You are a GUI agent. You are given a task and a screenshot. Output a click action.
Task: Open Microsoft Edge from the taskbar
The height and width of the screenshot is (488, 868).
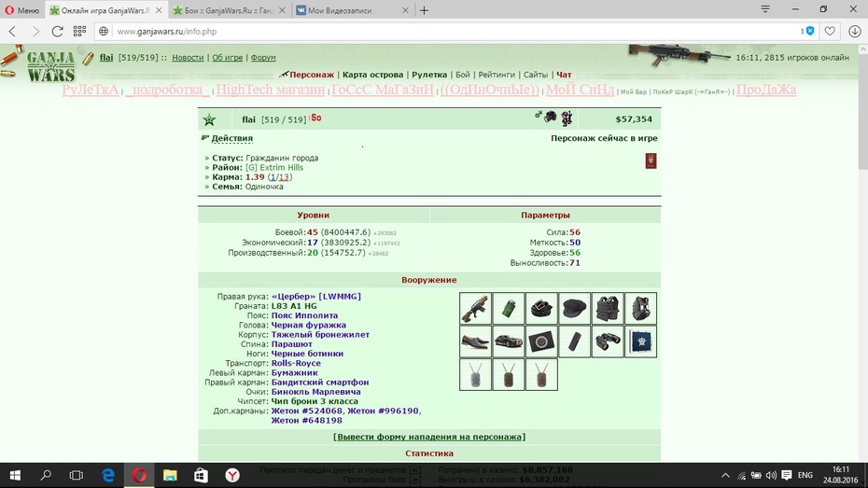pos(108,475)
